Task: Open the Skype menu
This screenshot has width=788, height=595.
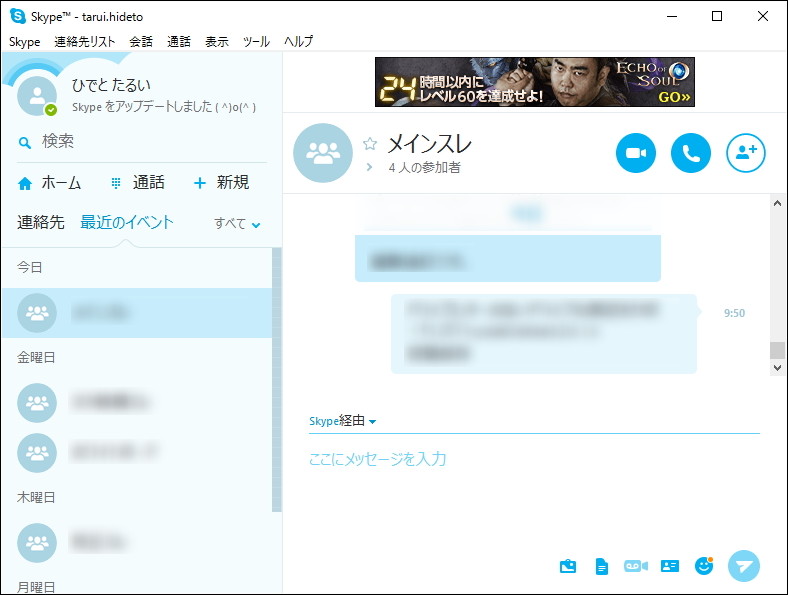Action: point(25,41)
